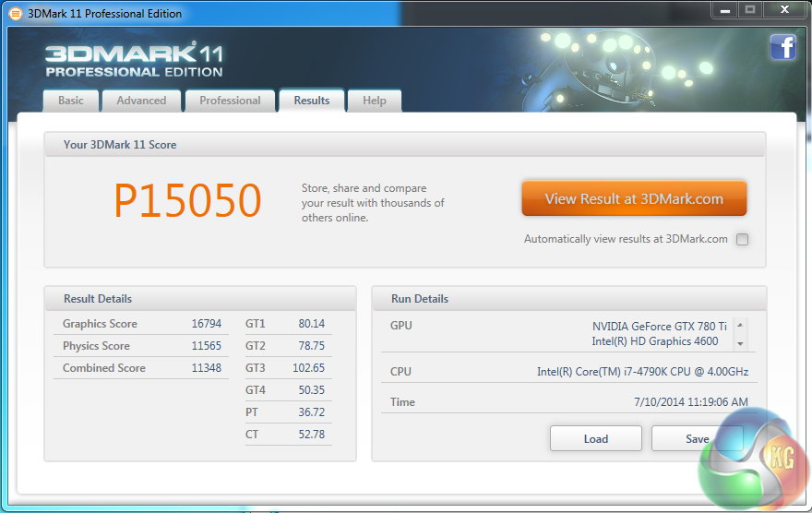Click the Combined Score value 11348
Image resolution: width=812 pixels, height=513 pixels.
click(206, 368)
